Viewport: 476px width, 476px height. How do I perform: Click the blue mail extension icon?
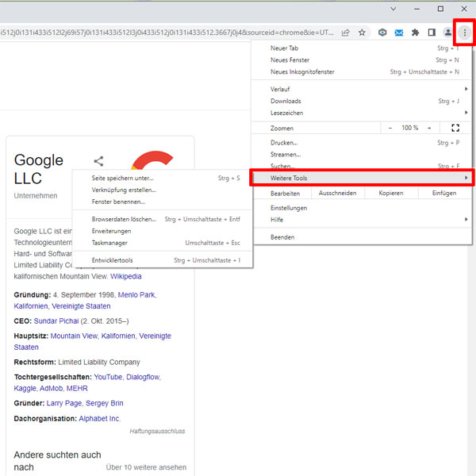coord(398,33)
